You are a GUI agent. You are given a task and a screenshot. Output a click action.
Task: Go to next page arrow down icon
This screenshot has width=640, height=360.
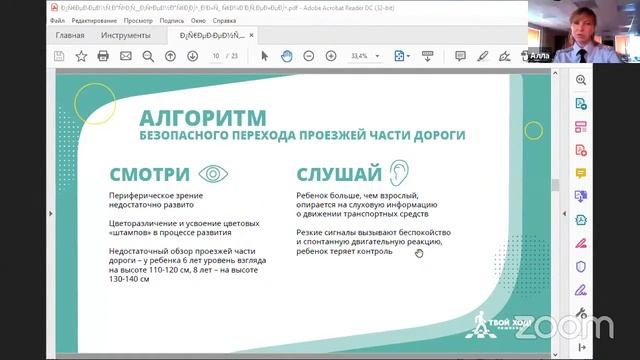[193, 56]
